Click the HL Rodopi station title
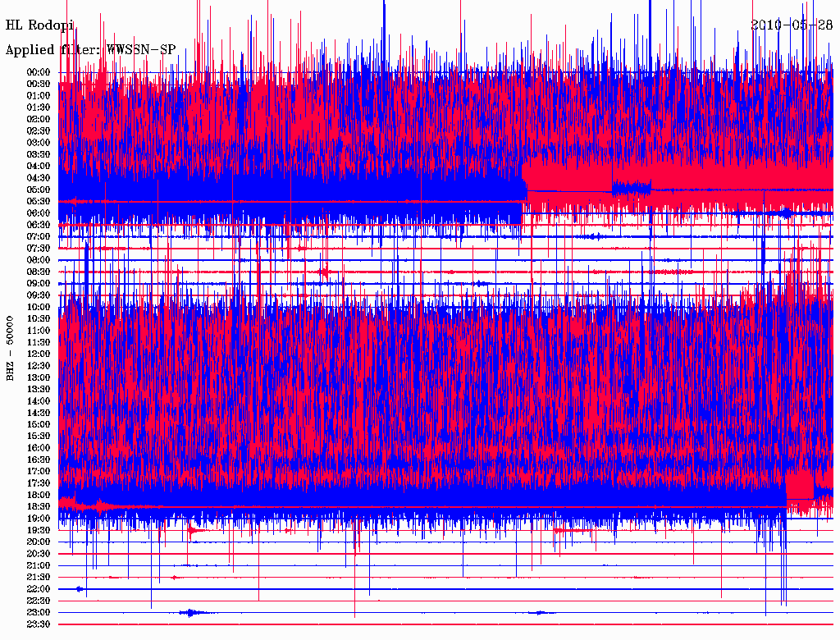Viewport: 840px width, 640px height. [x=39, y=25]
